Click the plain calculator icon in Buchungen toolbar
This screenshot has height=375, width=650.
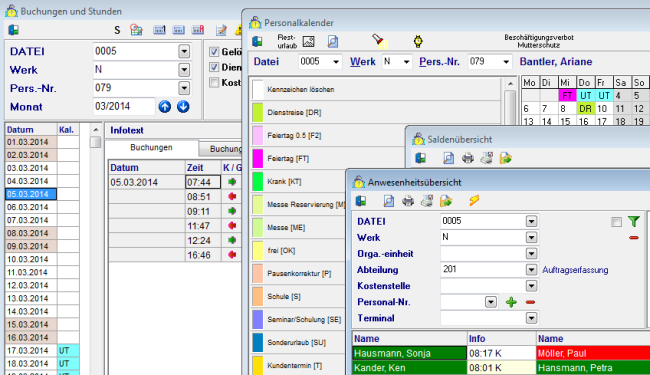179,30
